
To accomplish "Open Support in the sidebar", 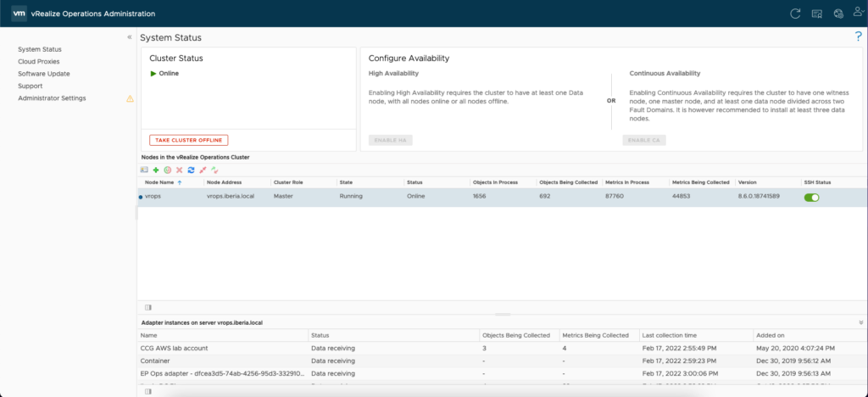I will coord(30,86).
